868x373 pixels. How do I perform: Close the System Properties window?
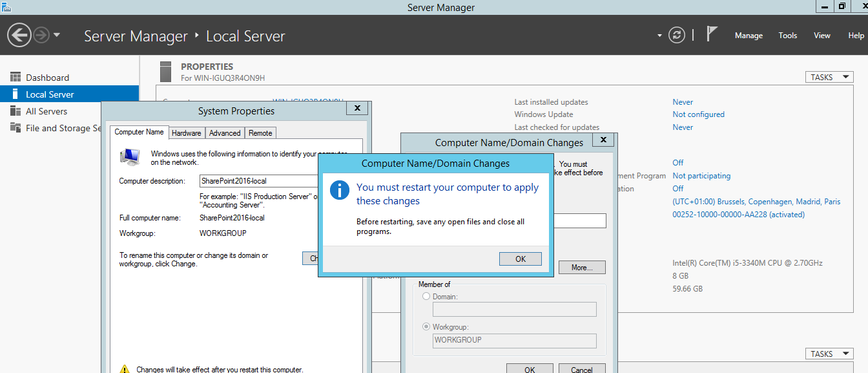[x=357, y=109]
